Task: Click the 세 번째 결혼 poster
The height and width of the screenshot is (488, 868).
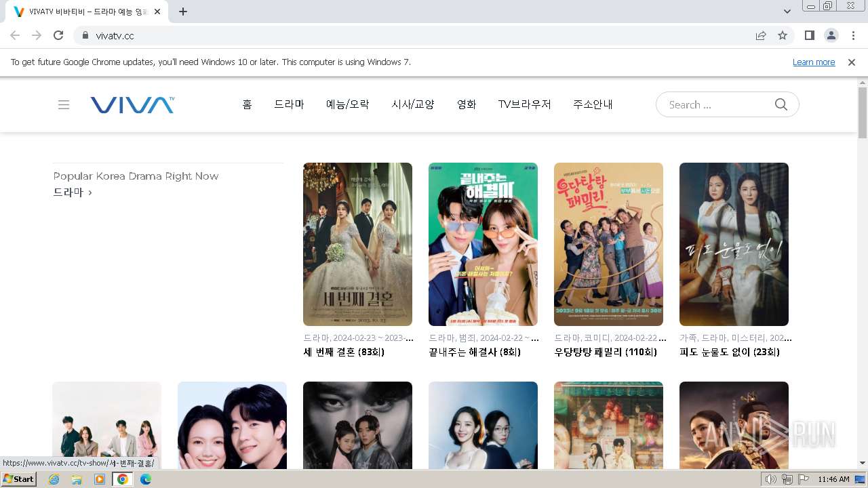Action: tap(357, 244)
